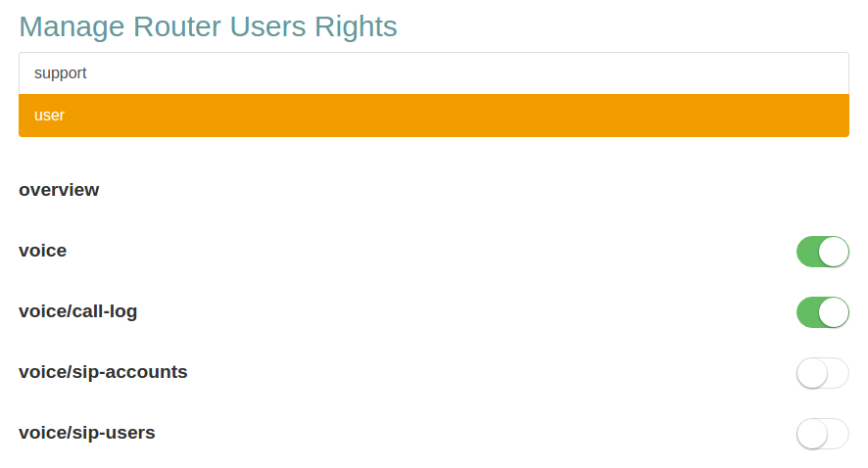Click the green track of the voice switch
This screenshot has height=468, width=868.
pos(807,252)
